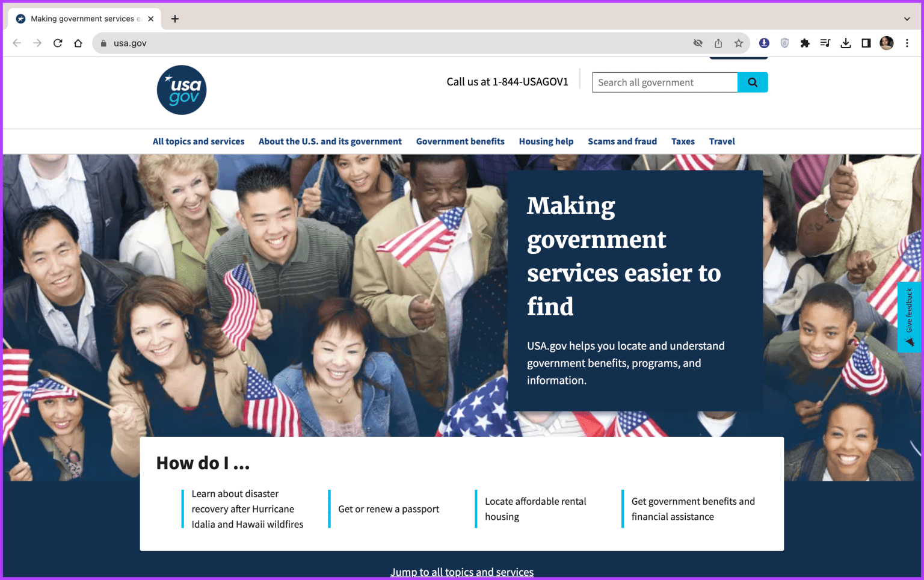Click the Give feedback side tab

(909, 317)
